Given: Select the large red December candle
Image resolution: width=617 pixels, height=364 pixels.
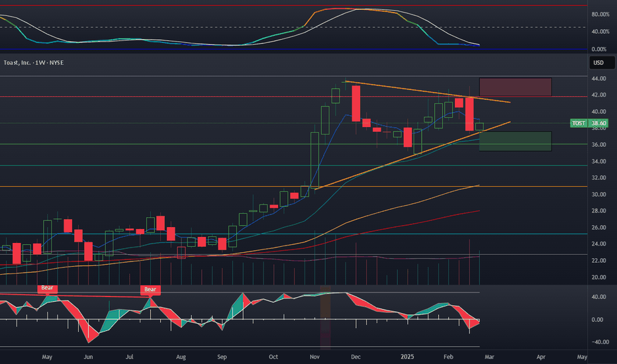Looking at the screenshot, I should (356, 103).
